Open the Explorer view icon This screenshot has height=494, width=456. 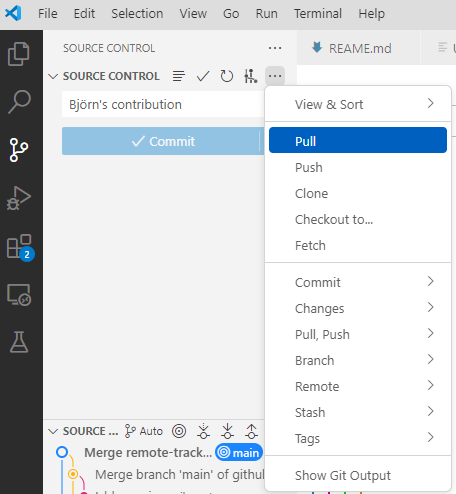[x=19, y=54]
